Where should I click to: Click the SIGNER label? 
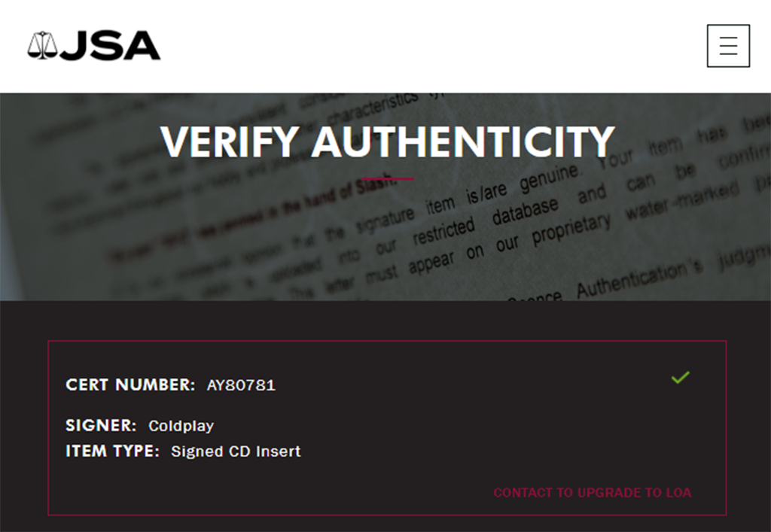101,426
